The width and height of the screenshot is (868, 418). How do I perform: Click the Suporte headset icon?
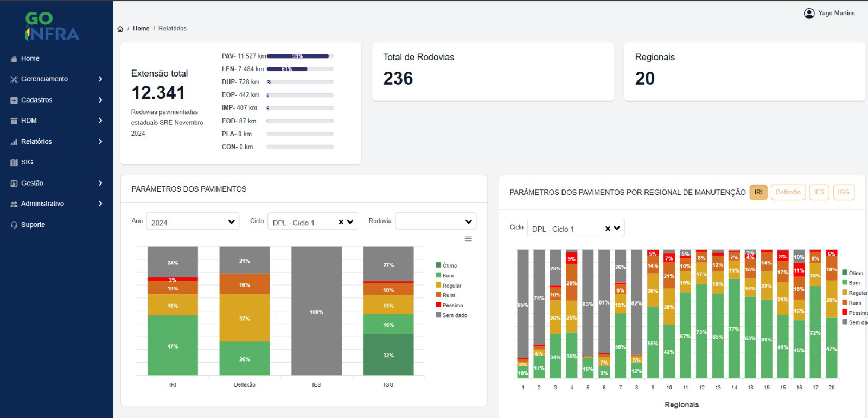tap(14, 225)
